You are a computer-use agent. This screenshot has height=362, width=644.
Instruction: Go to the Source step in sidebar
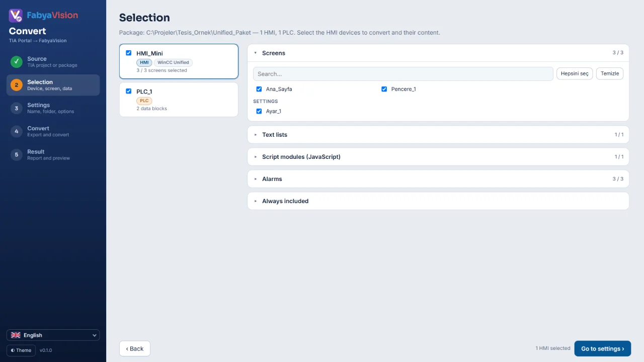pyautogui.click(x=53, y=62)
